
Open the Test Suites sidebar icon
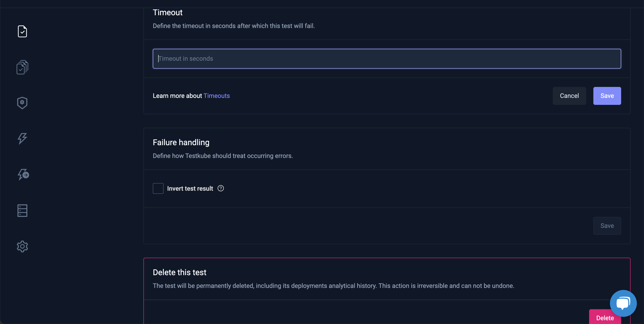pos(22,67)
